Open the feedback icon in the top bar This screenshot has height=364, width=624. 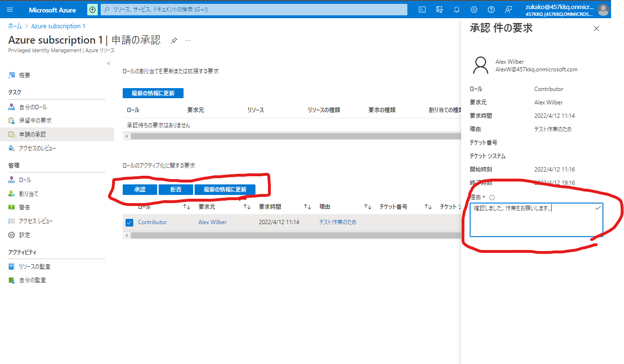(508, 10)
